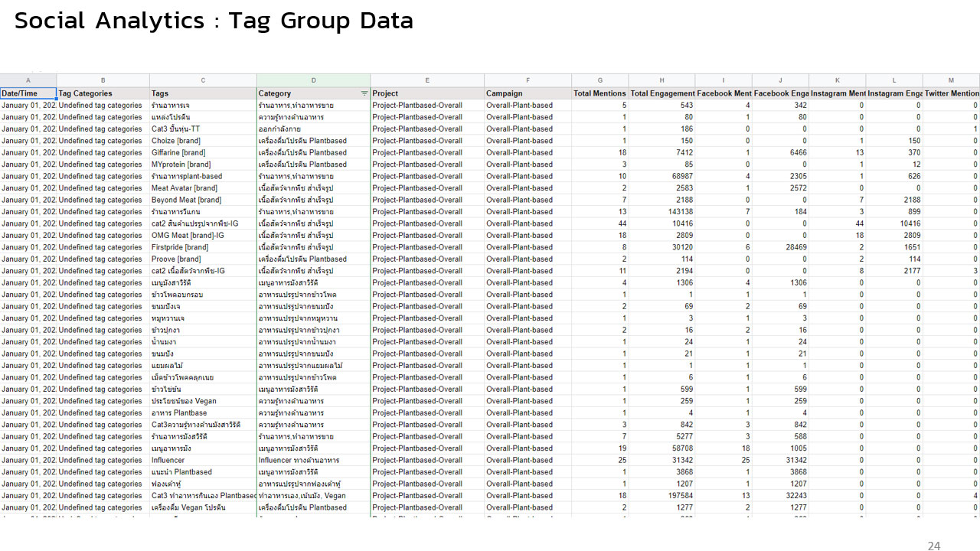Click the Tags header cell

coord(203,93)
